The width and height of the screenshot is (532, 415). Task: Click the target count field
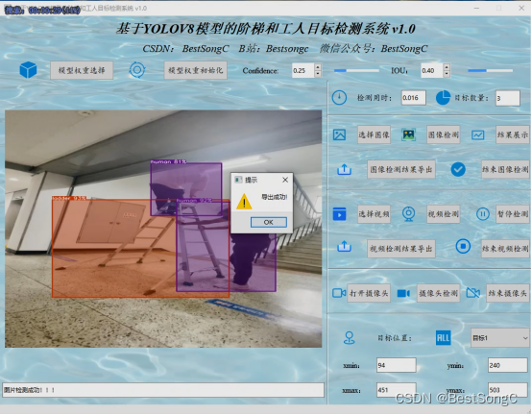[508, 98]
